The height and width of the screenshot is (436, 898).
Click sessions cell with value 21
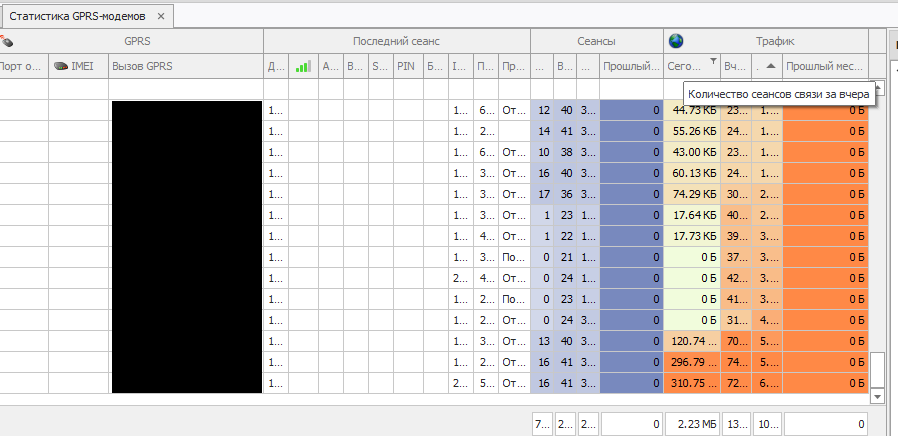click(565, 257)
